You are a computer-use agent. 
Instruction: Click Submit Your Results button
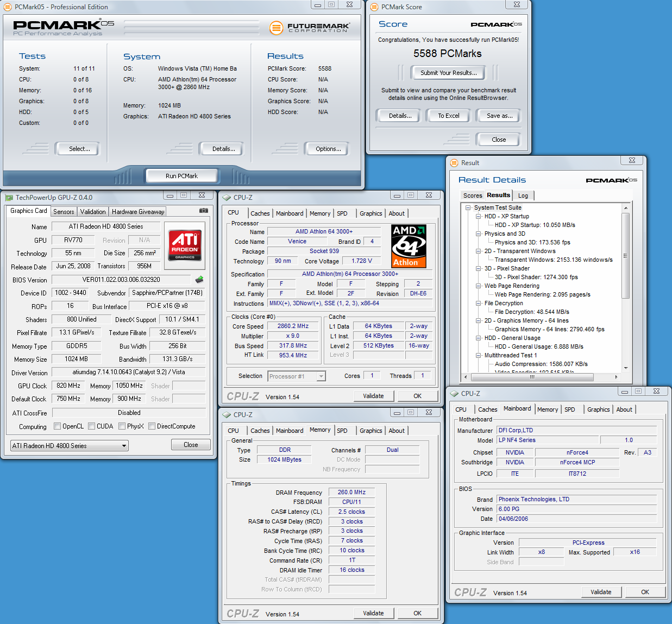click(x=449, y=73)
